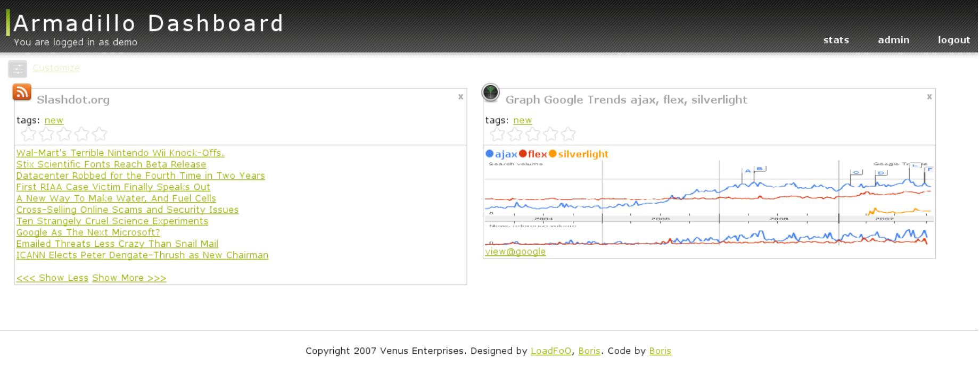Click the round Google Trends widget icon

[x=490, y=93]
